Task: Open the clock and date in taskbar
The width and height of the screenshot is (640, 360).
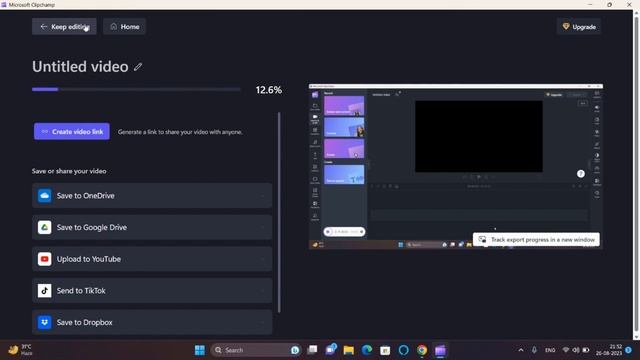Action: [x=609, y=350]
